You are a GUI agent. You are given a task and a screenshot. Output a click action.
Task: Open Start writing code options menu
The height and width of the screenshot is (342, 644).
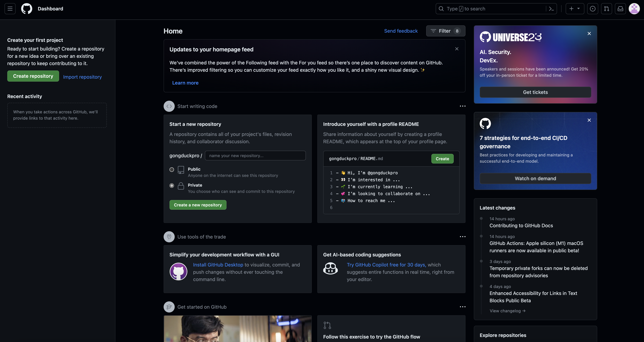463,106
